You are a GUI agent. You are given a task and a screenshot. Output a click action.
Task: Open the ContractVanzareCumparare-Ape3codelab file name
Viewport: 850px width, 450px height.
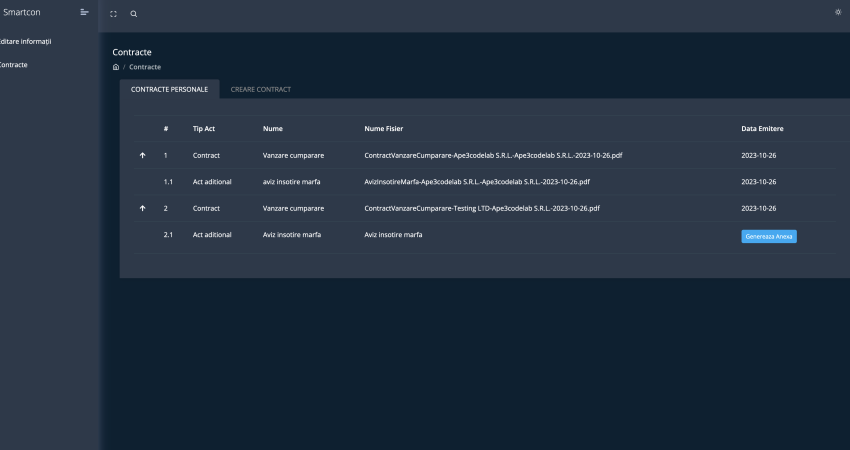[493, 156]
